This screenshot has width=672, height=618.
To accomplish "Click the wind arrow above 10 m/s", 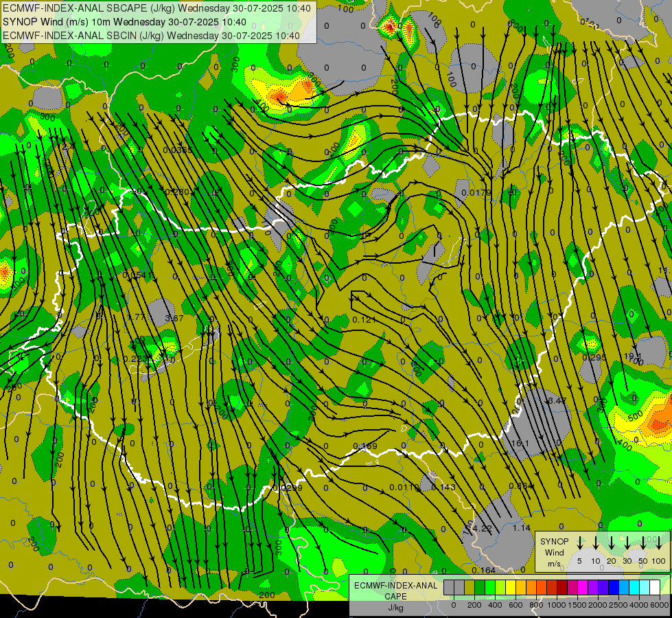I will (595, 542).
